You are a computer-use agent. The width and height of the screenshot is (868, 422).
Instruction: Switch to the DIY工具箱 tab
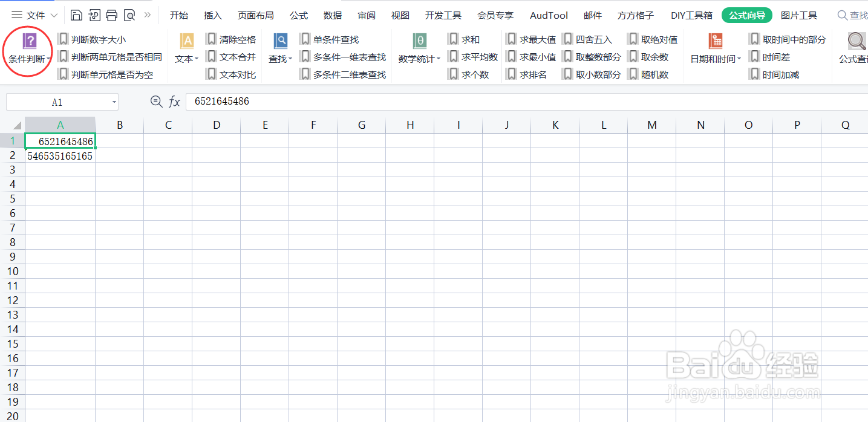tap(691, 15)
